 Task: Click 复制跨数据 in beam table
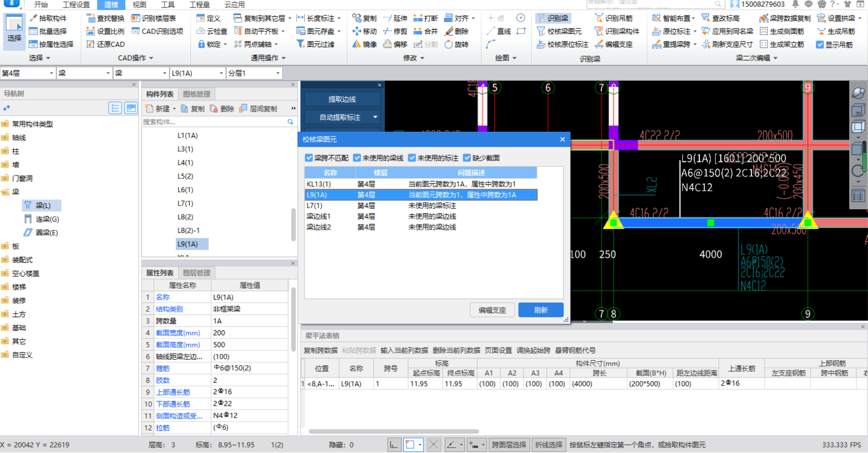point(321,350)
